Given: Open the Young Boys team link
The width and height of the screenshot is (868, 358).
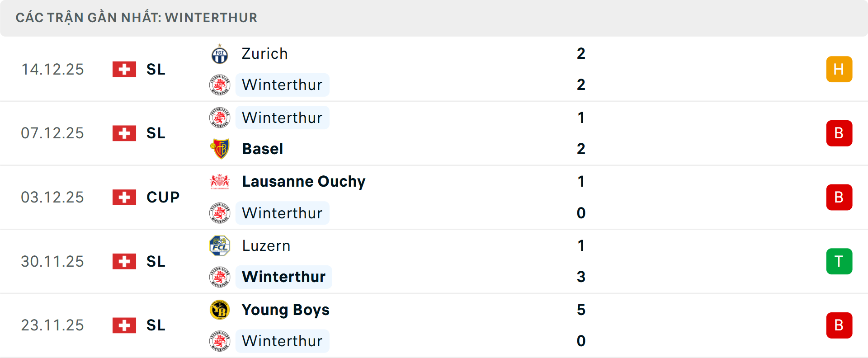Looking at the screenshot, I should (285, 310).
